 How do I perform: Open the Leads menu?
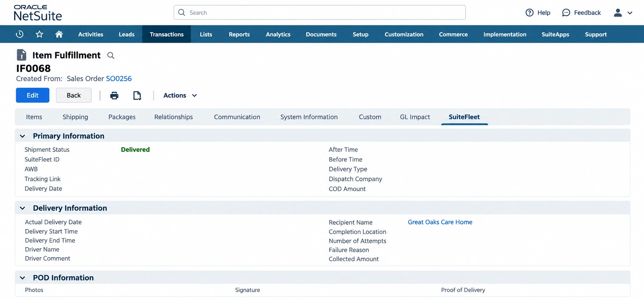click(x=127, y=34)
